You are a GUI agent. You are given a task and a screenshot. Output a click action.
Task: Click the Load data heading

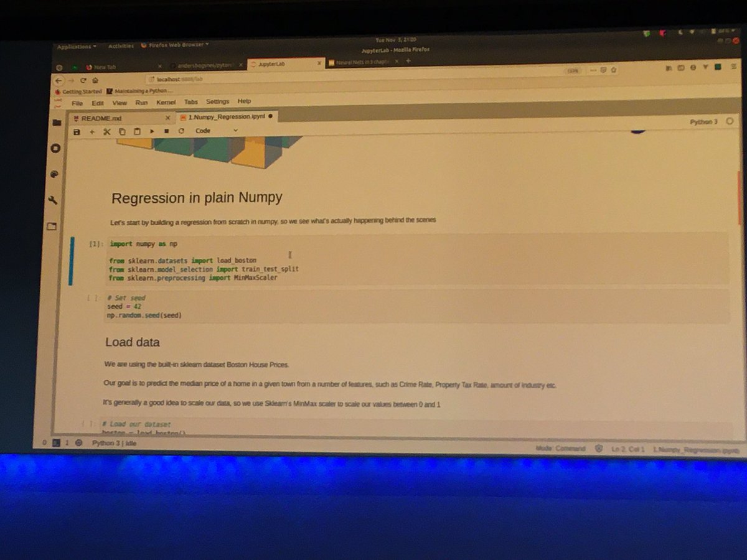pyautogui.click(x=133, y=342)
